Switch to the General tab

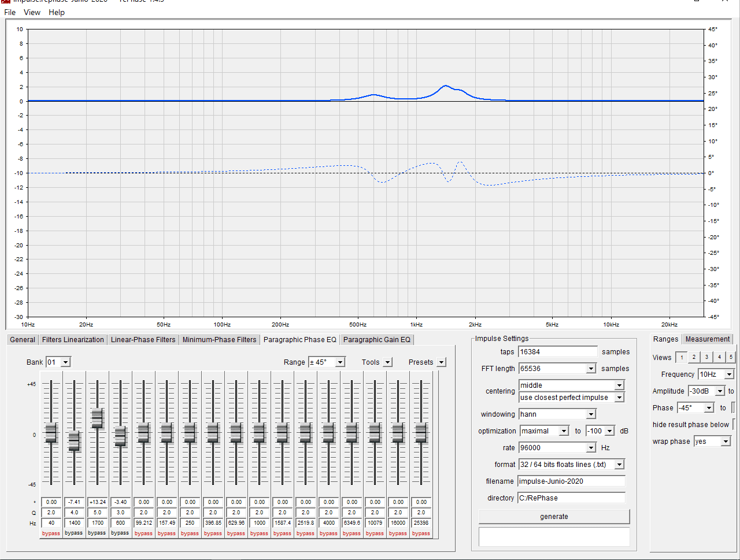point(23,340)
